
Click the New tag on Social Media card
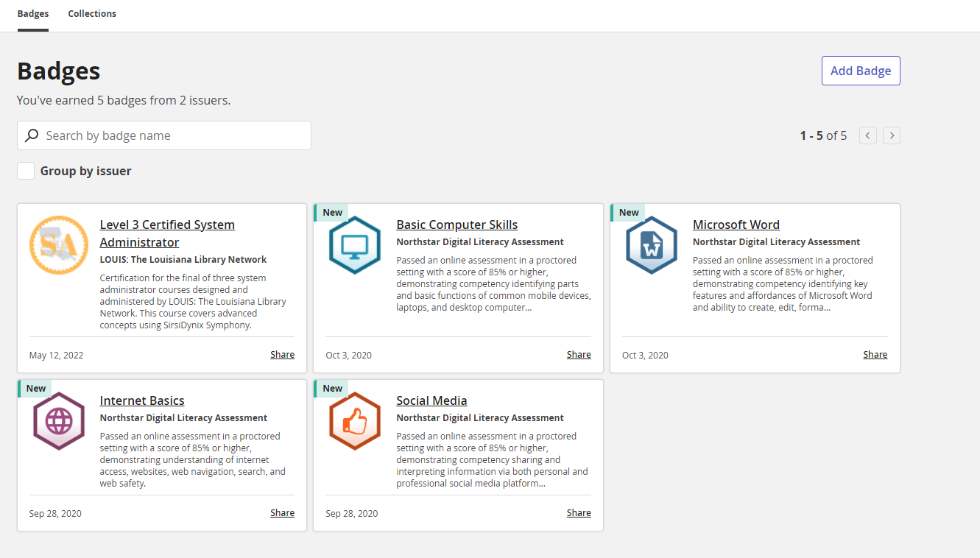click(331, 389)
